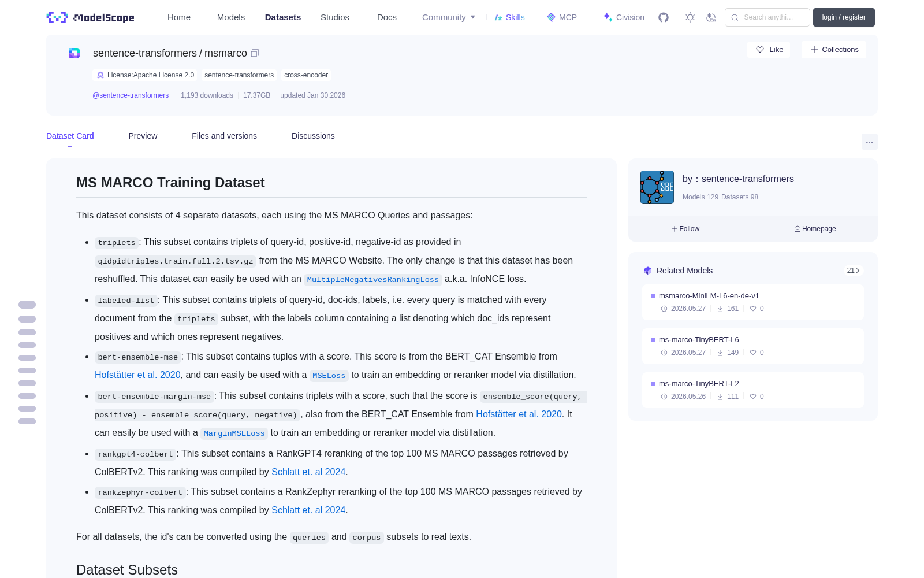Add the dataset to Collections
Viewport: 924px width, 578px height.
[x=834, y=50]
